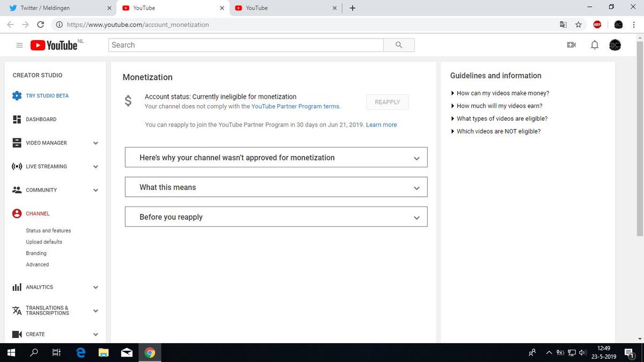Click the browser address bar URL
This screenshot has width=644, height=362.
137,25
